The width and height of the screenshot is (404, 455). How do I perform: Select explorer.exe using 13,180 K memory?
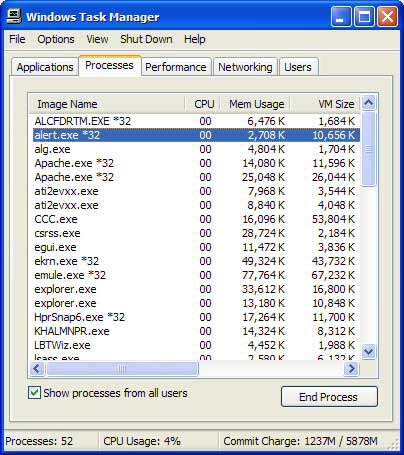[196, 303]
